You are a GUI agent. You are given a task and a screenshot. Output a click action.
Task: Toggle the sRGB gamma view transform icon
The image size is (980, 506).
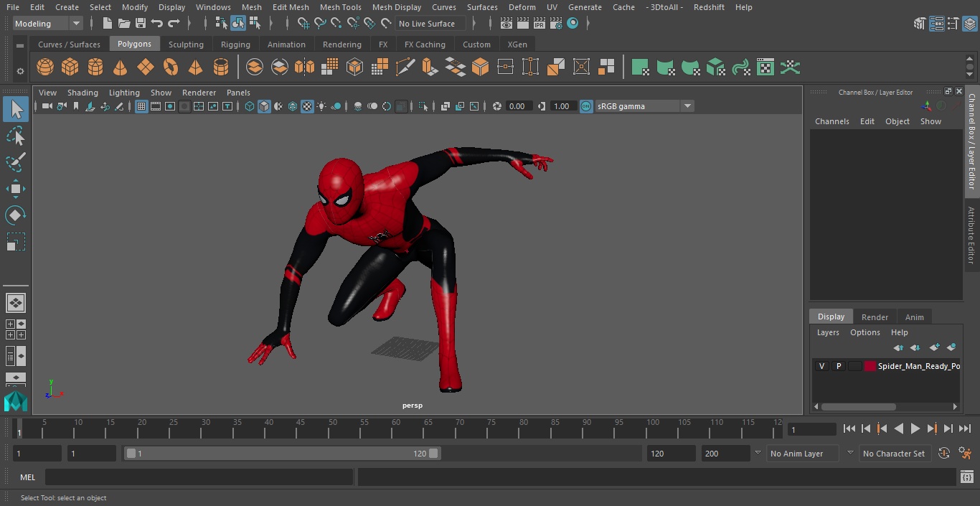click(586, 106)
